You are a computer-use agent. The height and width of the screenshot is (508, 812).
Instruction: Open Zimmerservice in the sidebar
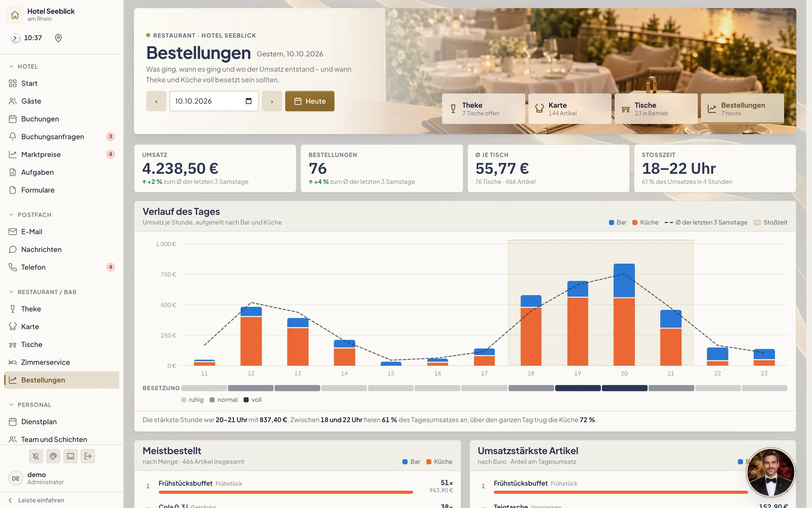click(x=62, y=362)
